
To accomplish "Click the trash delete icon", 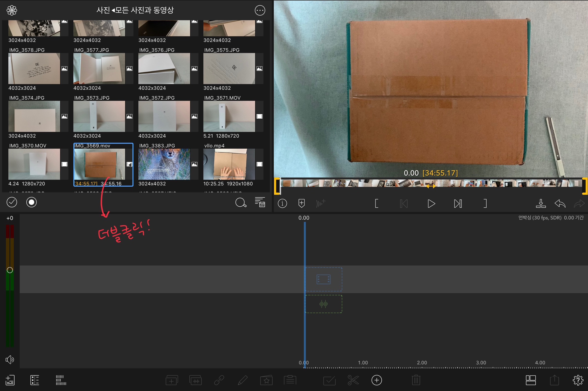I will [416, 380].
